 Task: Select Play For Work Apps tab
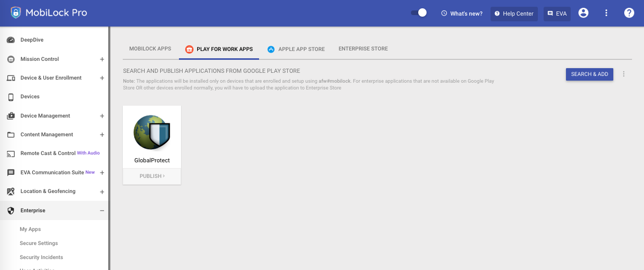(x=219, y=49)
